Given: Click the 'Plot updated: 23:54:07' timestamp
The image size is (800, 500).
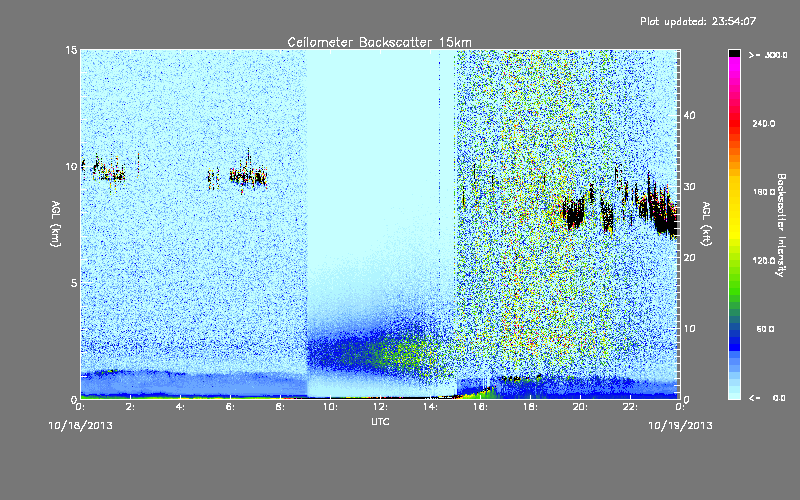Looking at the screenshot, I should point(698,21).
